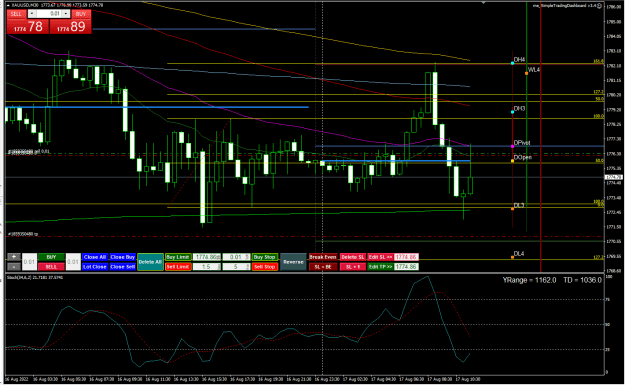Viewport: 625px width, 385px height.
Task: Click the Lot Close button
Action: point(95,267)
